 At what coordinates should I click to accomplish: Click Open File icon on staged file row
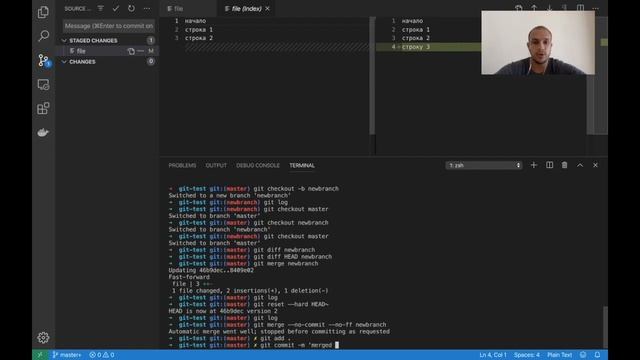pos(131,51)
